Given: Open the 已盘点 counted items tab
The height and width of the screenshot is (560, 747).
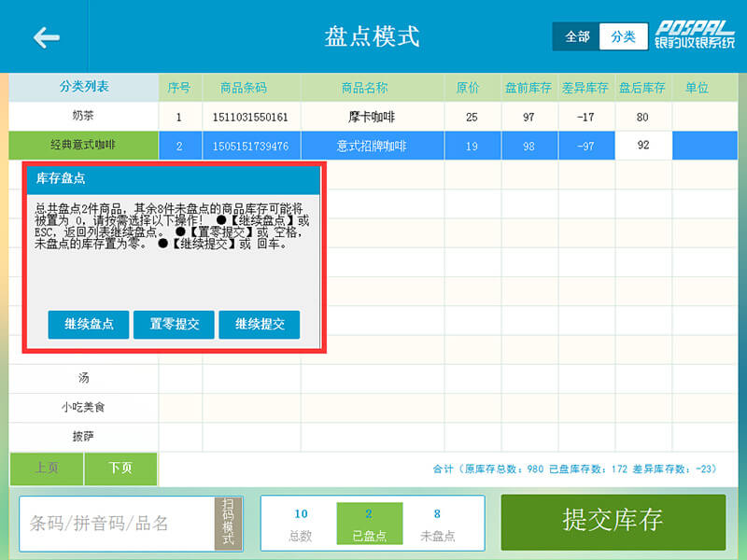Looking at the screenshot, I should pyautogui.click(x=369, y=524).
